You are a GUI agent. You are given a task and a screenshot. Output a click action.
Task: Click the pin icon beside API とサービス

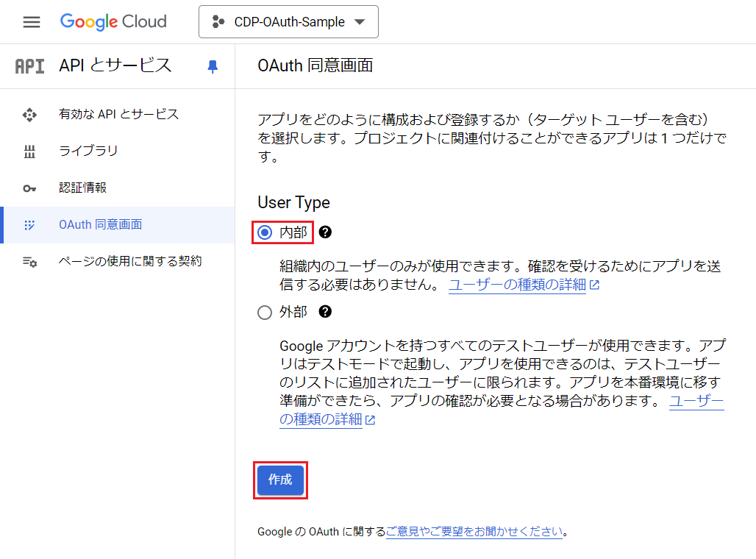click(x=213, y=66)
